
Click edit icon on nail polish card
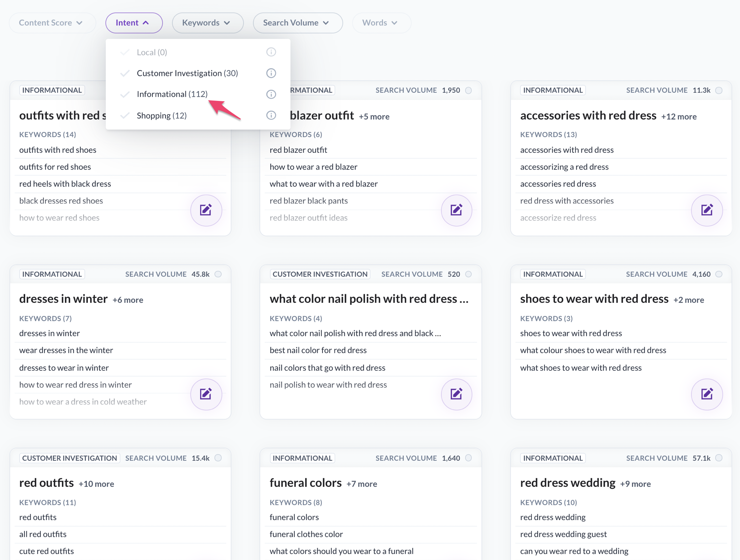point(456,394)
